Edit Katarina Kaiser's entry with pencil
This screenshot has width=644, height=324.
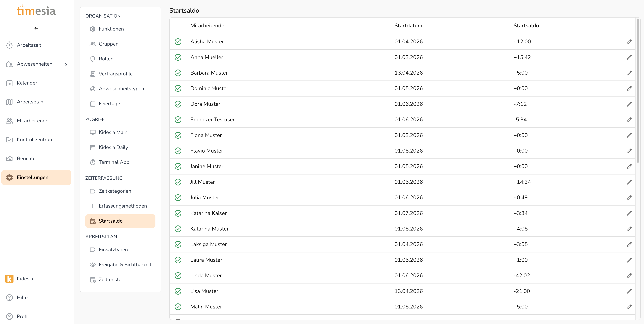(x=629, y=213)
